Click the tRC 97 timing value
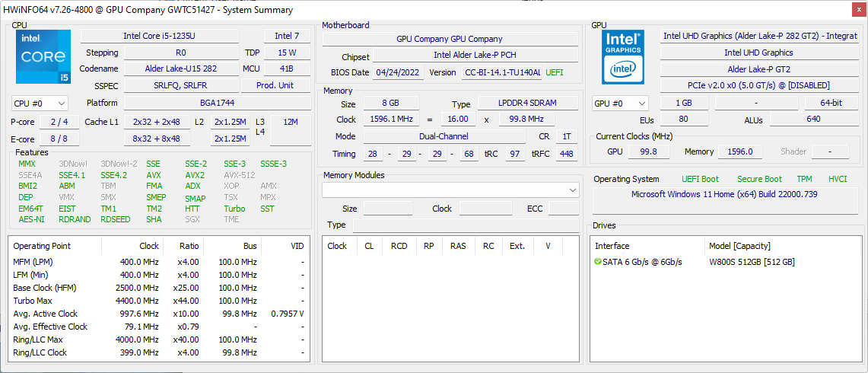This screenshot has height=373, width=868. click(x=515, y=154)
